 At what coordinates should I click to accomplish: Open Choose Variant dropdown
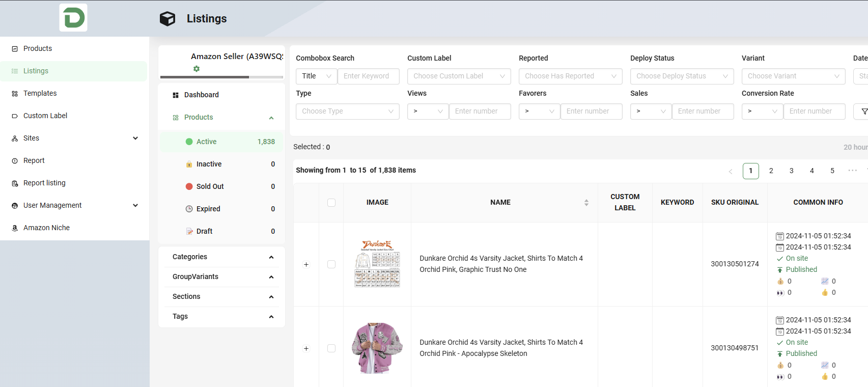794,76
